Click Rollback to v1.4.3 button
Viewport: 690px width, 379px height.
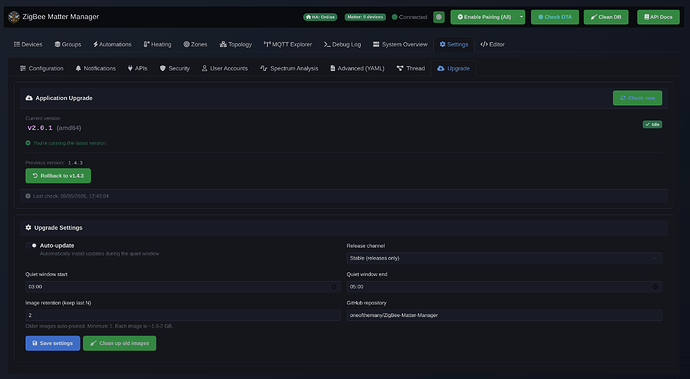click(x=58, y=176)
